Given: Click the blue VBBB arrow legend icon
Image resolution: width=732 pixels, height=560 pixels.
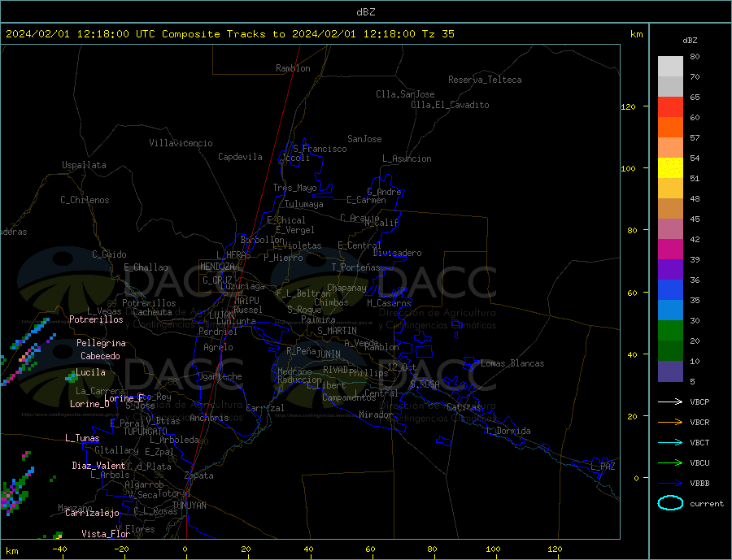Looking at the screenshot, I should pos(670,483).
